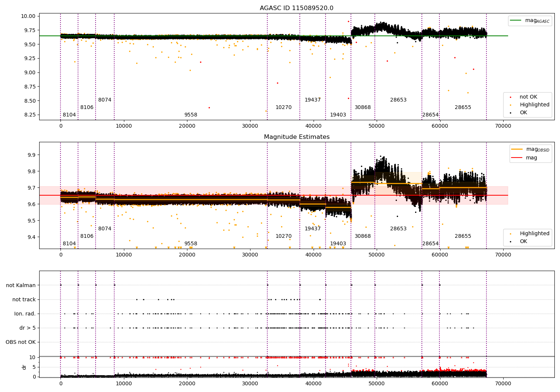The height and width of the screenshot is (392, 560).
Task: Click the green mag AGASC legend entry
Action: (x=531, y=21)
